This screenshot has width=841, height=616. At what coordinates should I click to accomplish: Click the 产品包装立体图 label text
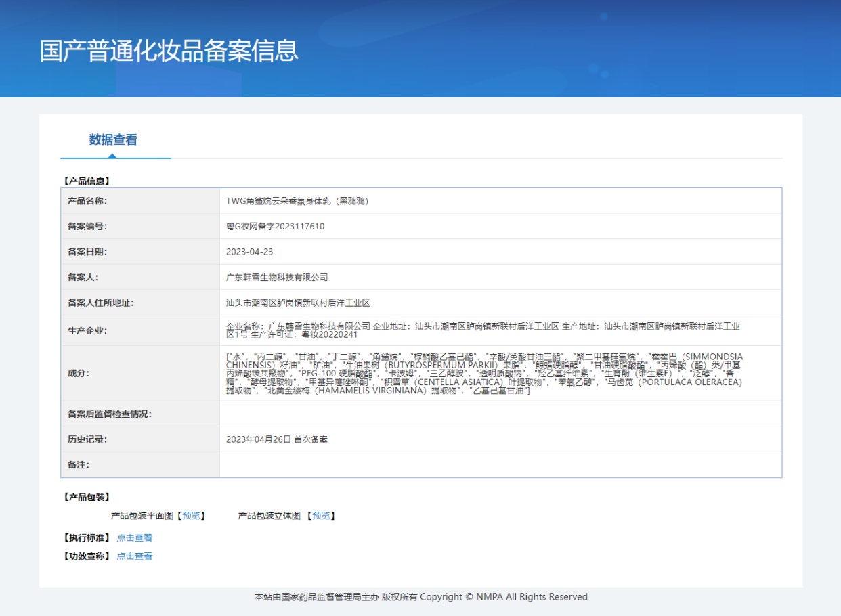pos(269,516)
